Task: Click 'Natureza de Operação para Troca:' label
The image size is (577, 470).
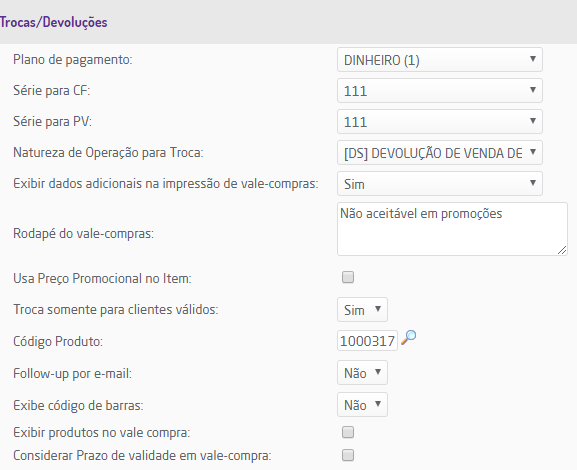Action: tap(108, 152)
